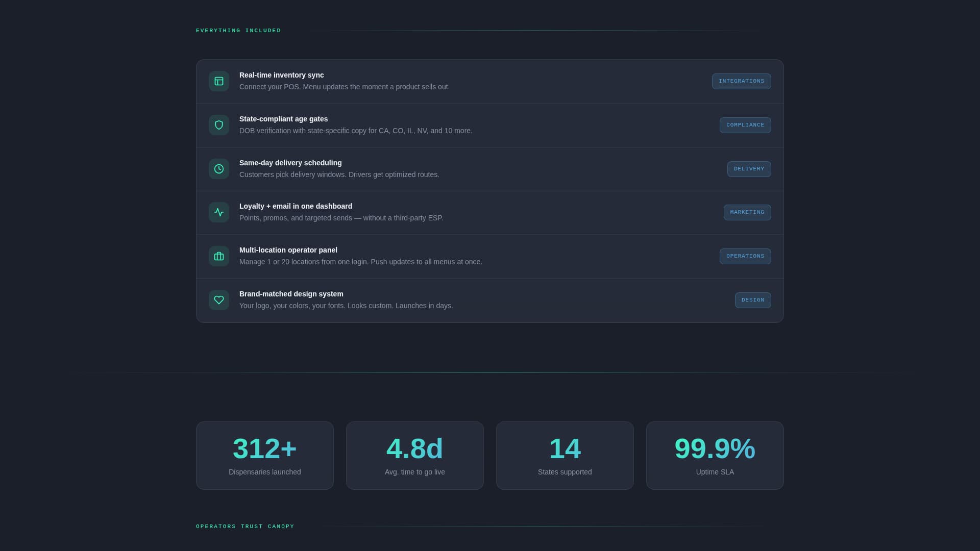Click the clock icon for Same-day delivery scheduling
Screen dimensions: 980x551
(218, 169)
